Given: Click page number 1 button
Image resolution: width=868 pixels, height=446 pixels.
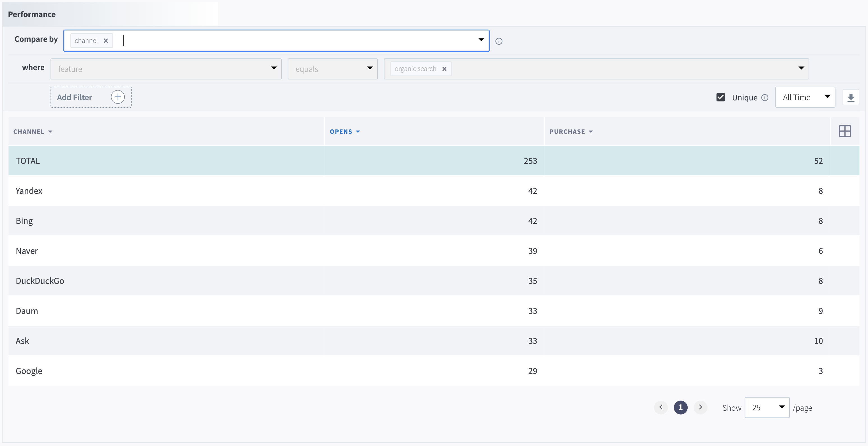Looking at the screenshot, I should coord(680,407).
